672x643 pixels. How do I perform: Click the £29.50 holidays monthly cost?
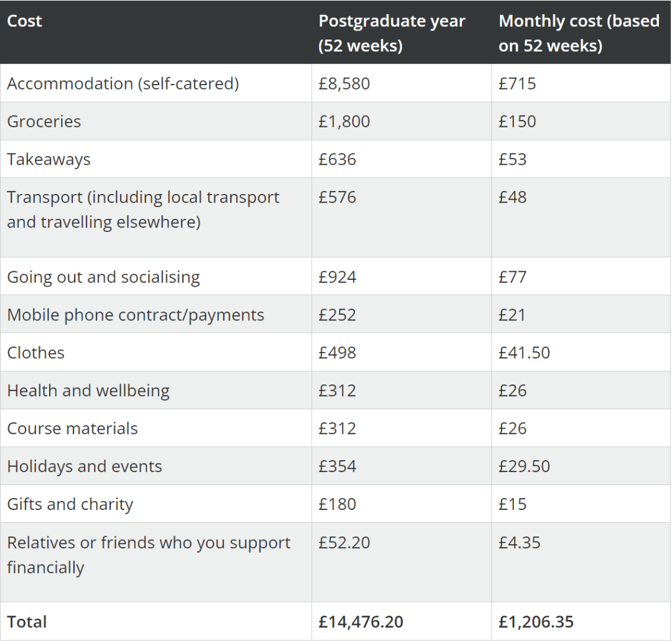(x=524, y=466)
